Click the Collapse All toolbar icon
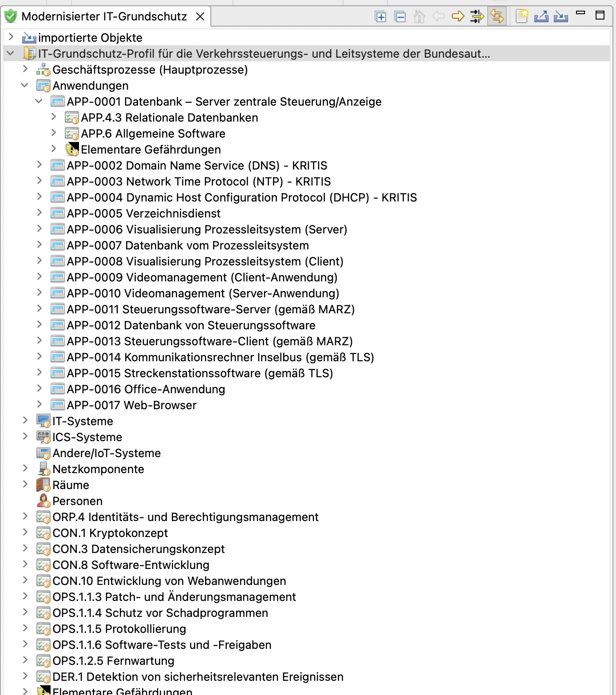Screen dimensions: 616x695 click(x=400, y=17)
